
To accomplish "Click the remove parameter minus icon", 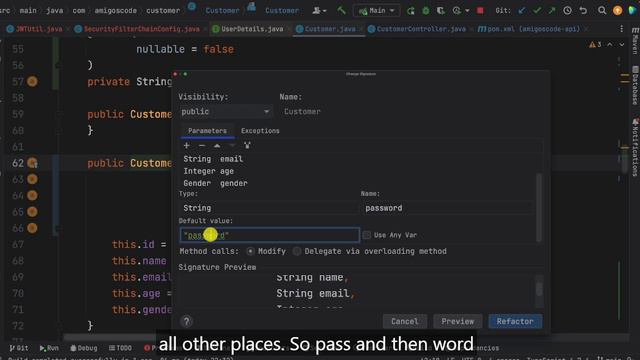I will coord(202,145).
